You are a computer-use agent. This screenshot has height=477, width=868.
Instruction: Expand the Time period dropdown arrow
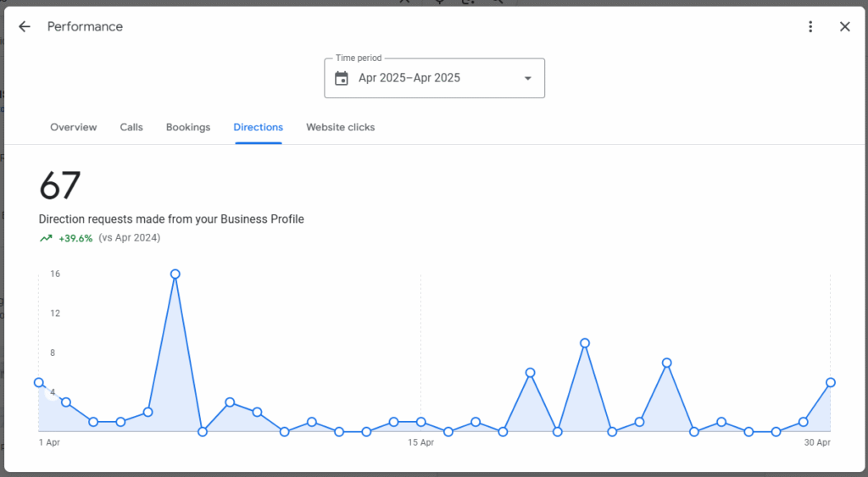coord(528,79)
